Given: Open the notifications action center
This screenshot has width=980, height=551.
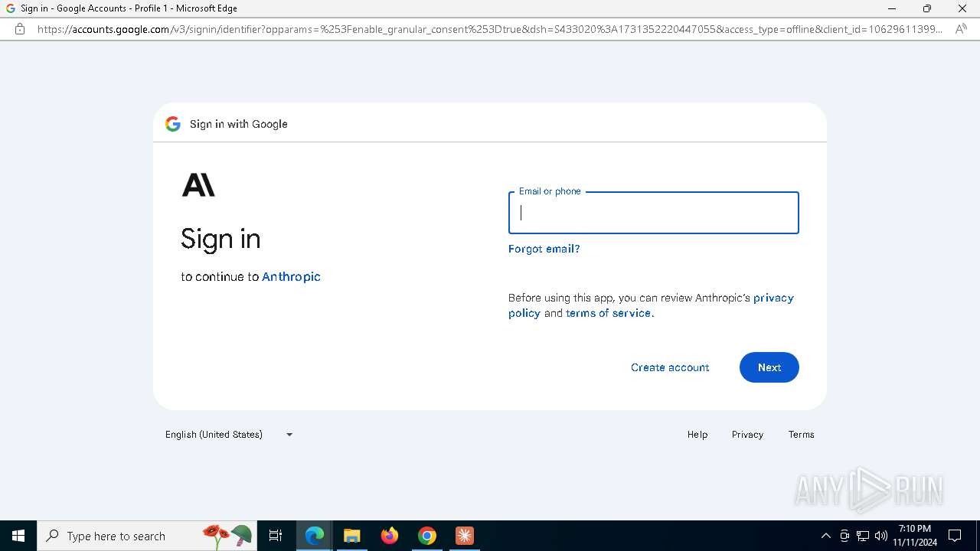Looking at the screenshot, I should [955, 536].
